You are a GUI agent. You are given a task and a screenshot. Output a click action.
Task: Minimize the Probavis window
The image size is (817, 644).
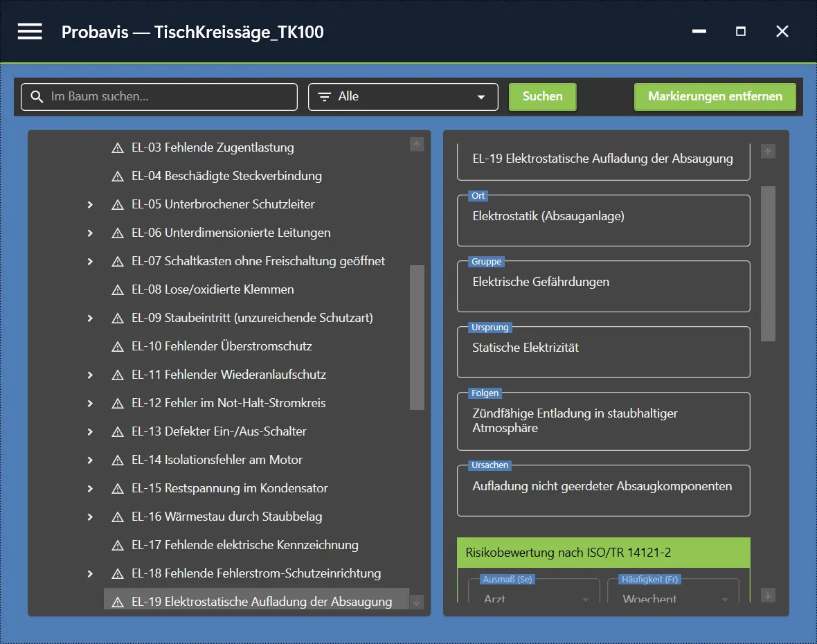tap(699, 32)
